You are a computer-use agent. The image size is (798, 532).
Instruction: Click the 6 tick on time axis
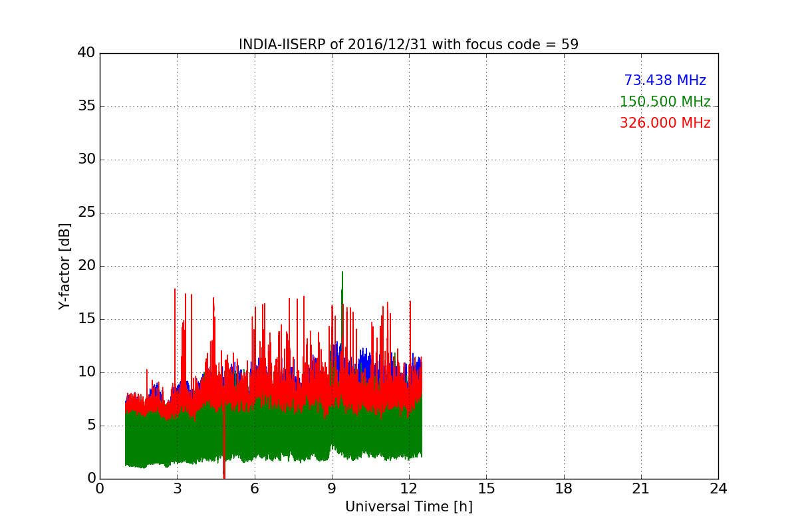click(x=255, y=489)
